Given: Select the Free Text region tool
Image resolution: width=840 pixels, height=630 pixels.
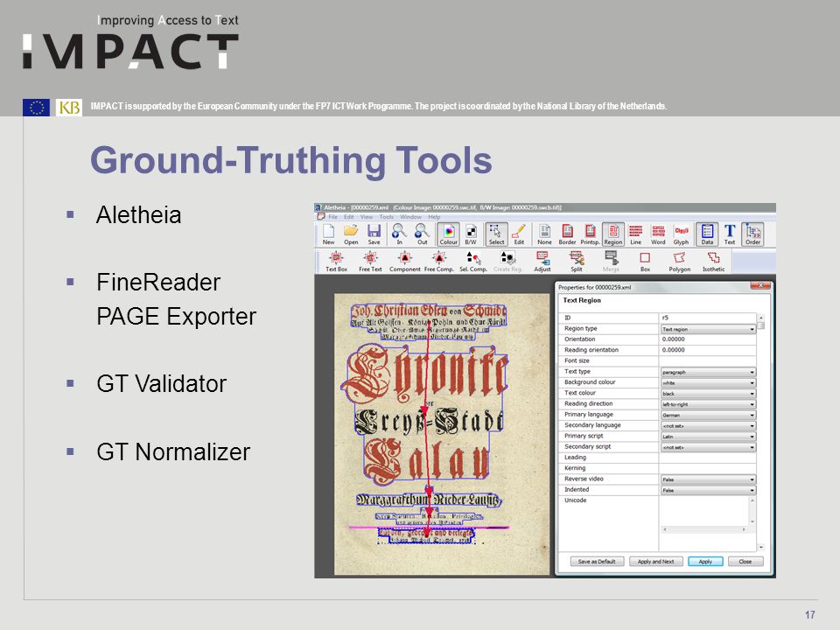Looking at the screenshot, I should pyautogui.click(x=370, y=262).
